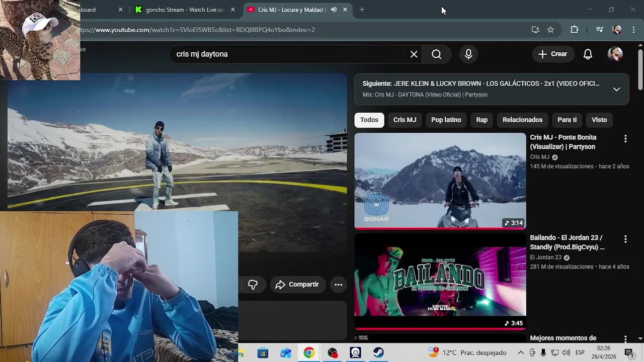Open YouTube account avatar menu
This screenshot has width=644, height=362.
[x=615, y=54]
